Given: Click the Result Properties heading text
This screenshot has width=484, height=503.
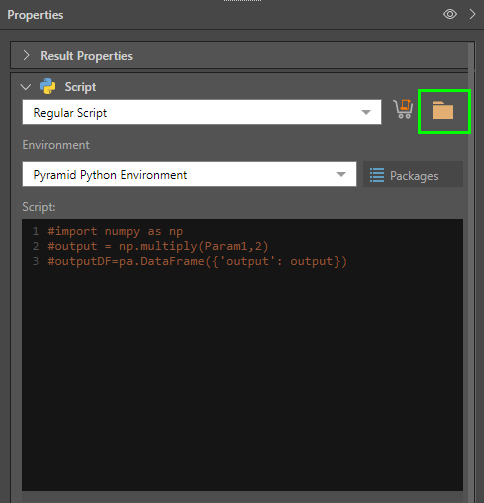Looking at the screenshot, I should pyautogui.click(x=87, y=56).
